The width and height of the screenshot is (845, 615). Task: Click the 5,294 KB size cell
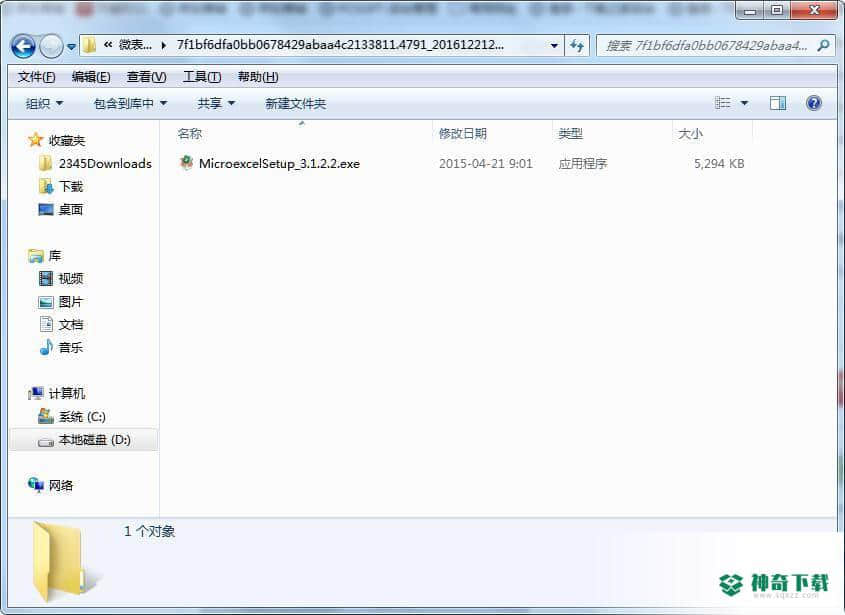point(719,164)
